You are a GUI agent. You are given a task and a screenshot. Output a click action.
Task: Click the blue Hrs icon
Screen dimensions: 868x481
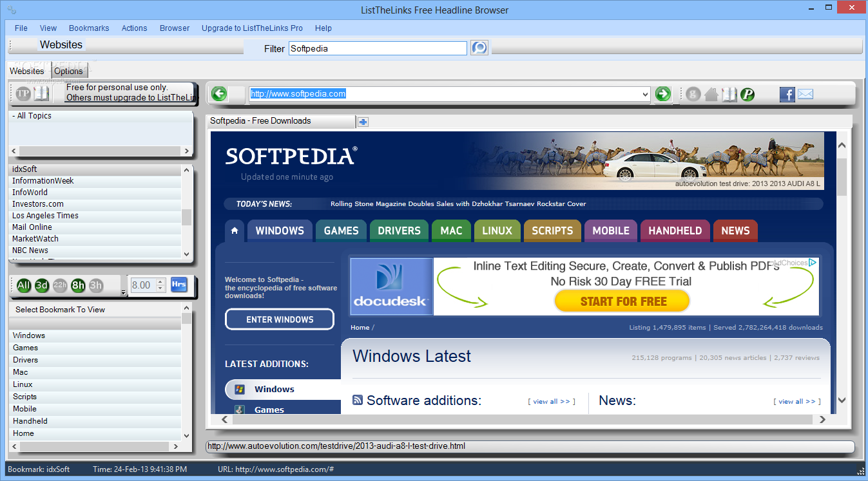(x=178, y=285)
